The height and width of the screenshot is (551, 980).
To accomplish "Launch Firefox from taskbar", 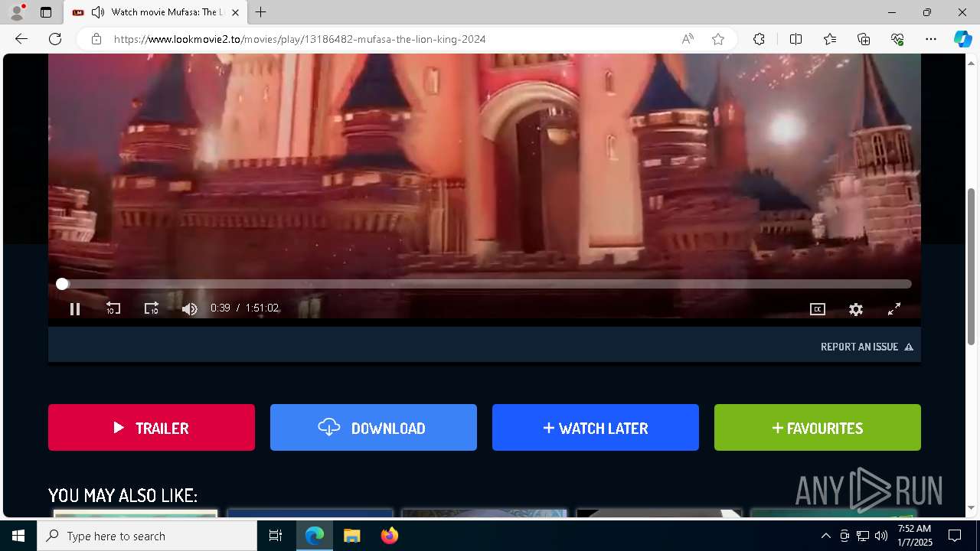I will (x=390, y=536).
